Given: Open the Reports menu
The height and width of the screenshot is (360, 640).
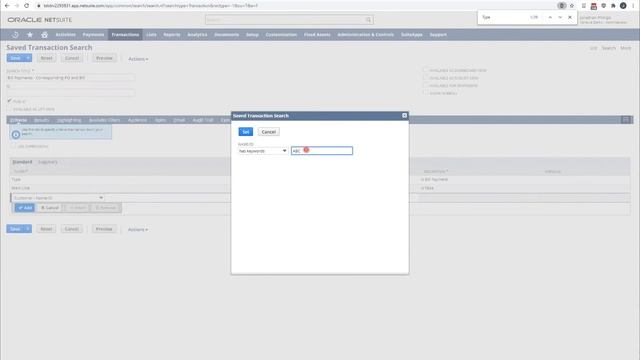Looking at the screenshot, I should point(172,35).
